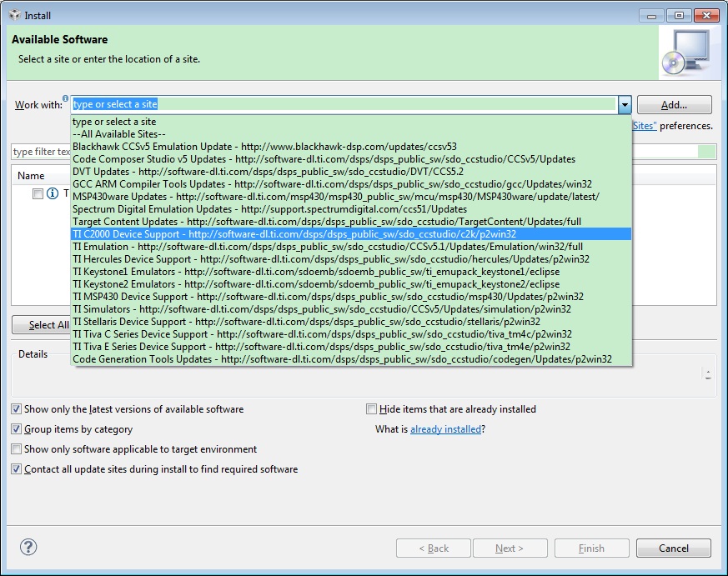Click the Name column header

42,176
